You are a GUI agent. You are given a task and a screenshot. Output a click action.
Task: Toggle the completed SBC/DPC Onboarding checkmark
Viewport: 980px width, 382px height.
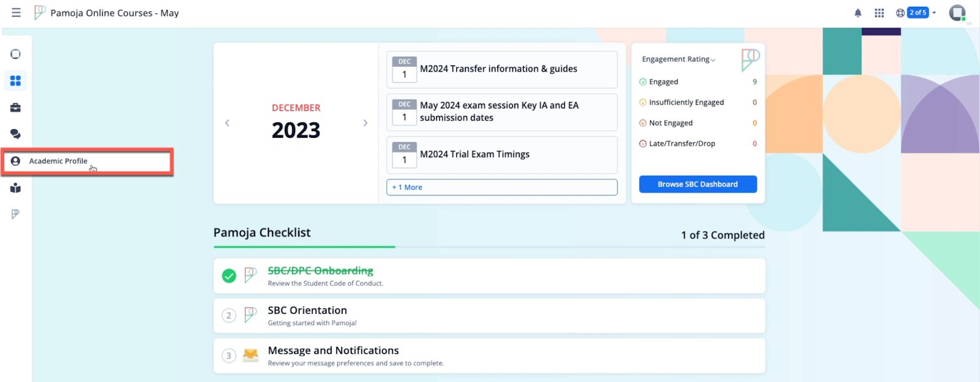(x=229, y=276)
